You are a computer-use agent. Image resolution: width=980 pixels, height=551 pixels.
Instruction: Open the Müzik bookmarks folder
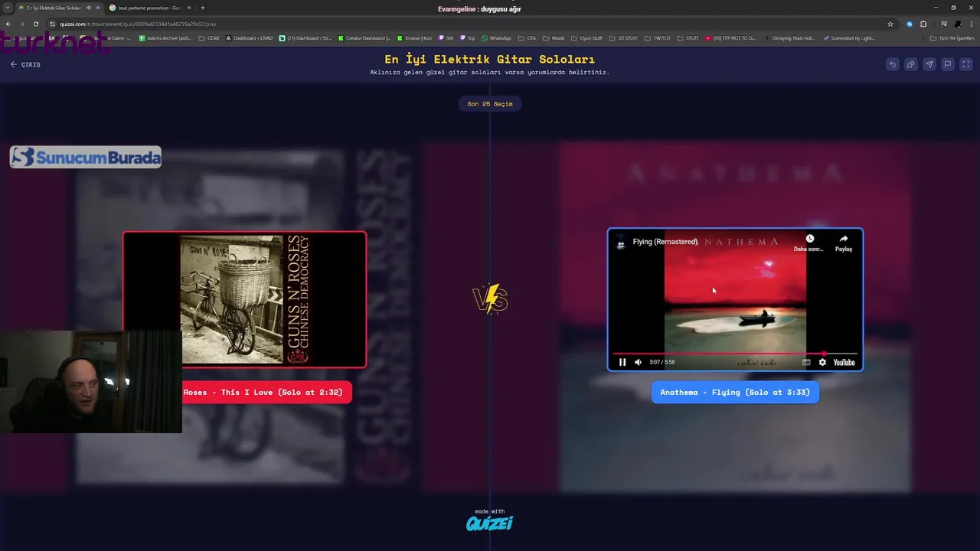coord(554,38)
